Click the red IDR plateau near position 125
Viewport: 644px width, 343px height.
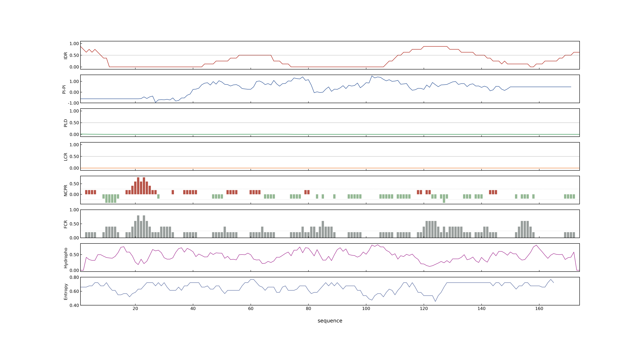tap(435, 46)
